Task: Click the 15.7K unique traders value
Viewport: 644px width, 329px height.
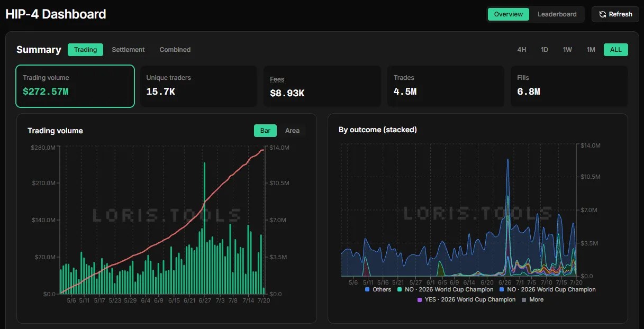Action: pos(161,92)
